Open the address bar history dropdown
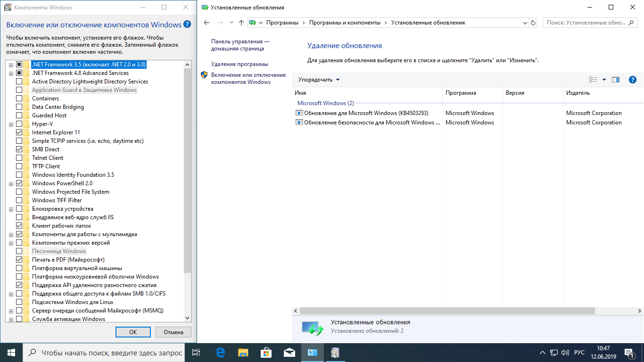The image size is (644, 362). coord(525,23)
